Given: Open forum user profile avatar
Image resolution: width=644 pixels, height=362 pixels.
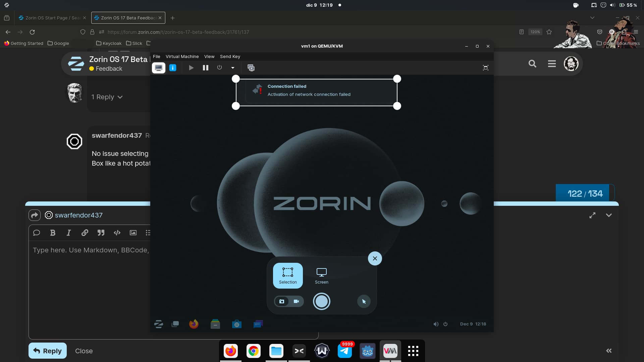Looking at the screenshot, I should tap(571, 64).
